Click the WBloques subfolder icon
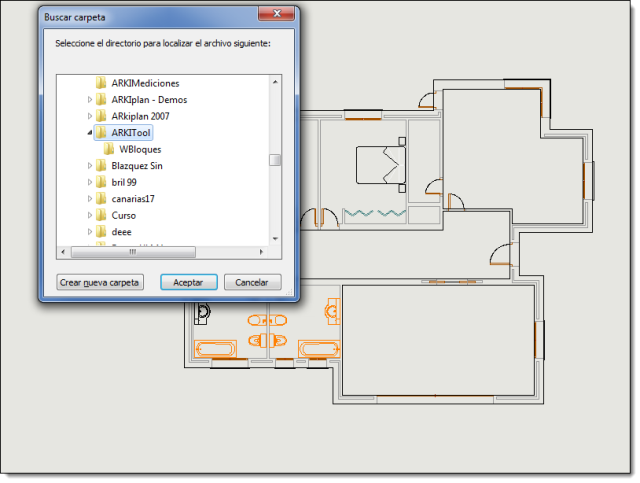640x483 pixels. (109, 149)
